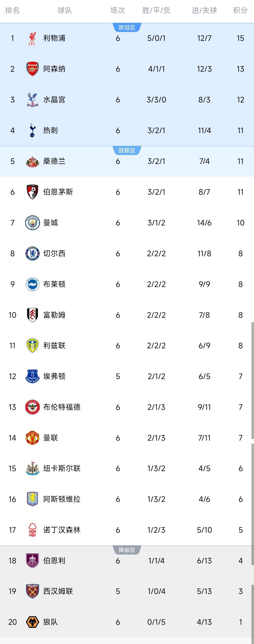
Task: Open team name 布伦特福德
Action: click(x=62, y=407)
